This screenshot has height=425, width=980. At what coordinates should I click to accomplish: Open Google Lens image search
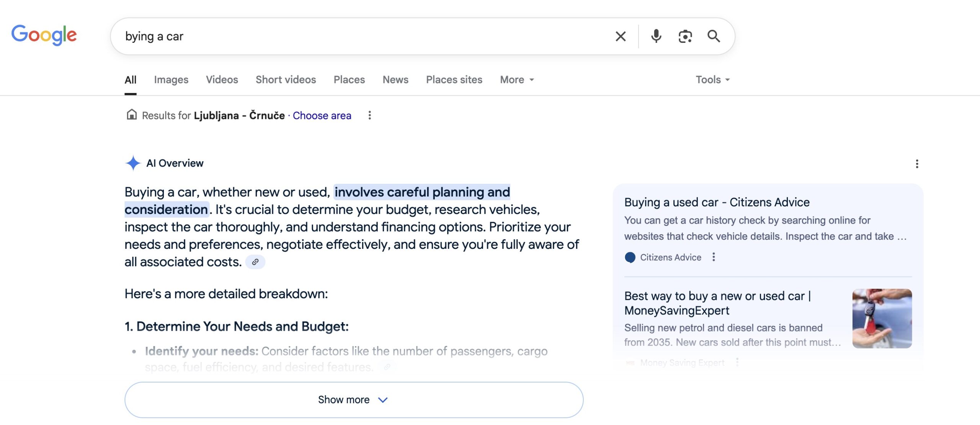coord(685,36)
